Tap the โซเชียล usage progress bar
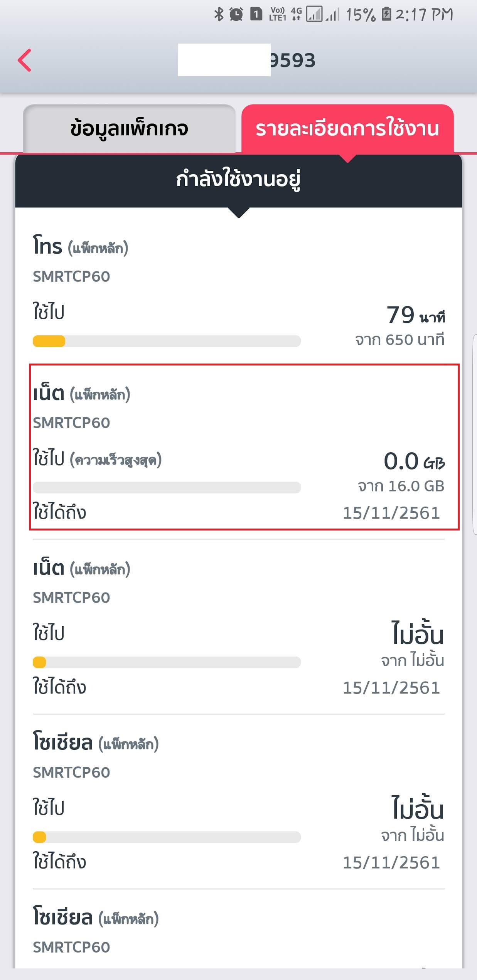Image resolution: width=477 pixels, height=980 pixels. click(x=167, y=837)
